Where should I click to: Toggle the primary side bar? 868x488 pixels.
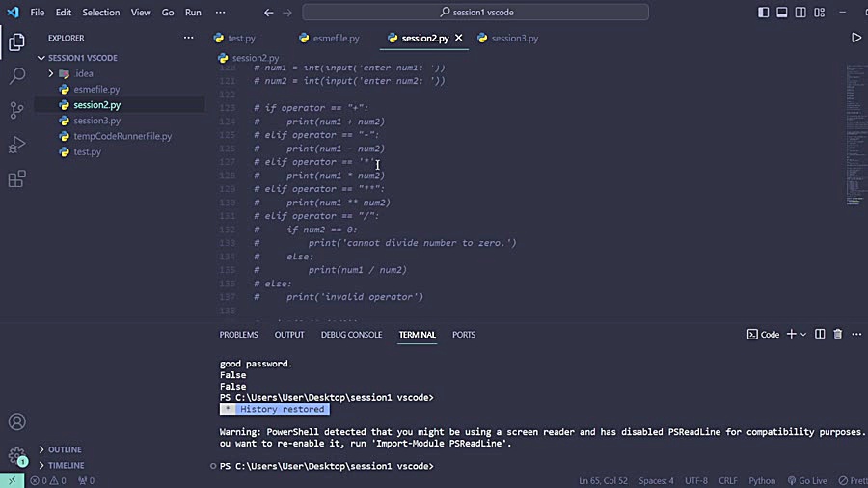[x=764, y=13]
